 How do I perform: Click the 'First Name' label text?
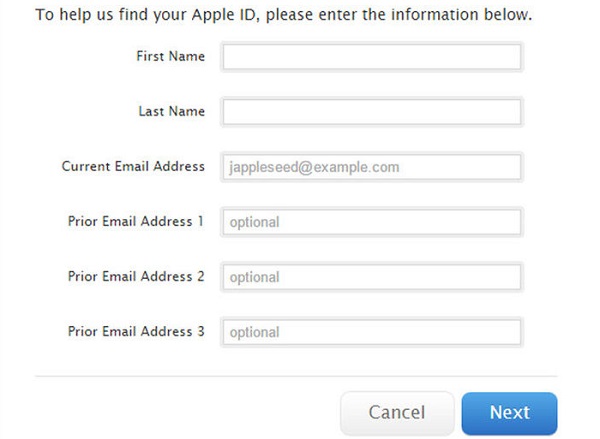pyautogui.click(x=171, y=56)
